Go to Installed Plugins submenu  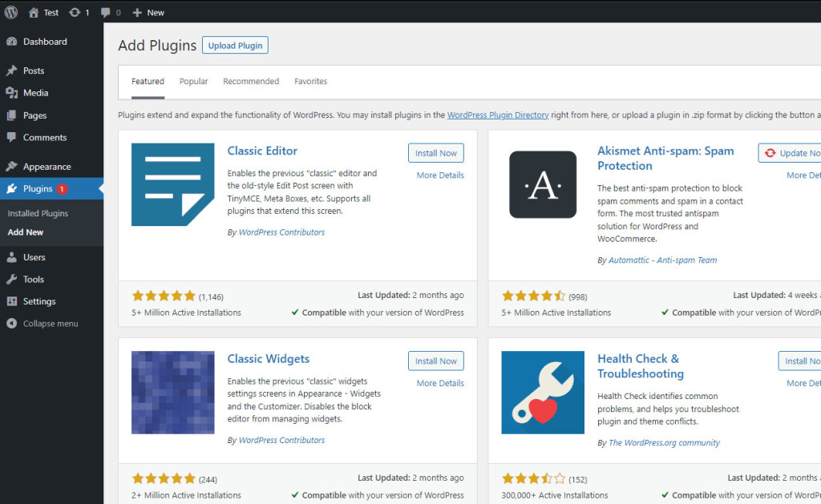tap(38, 213)
